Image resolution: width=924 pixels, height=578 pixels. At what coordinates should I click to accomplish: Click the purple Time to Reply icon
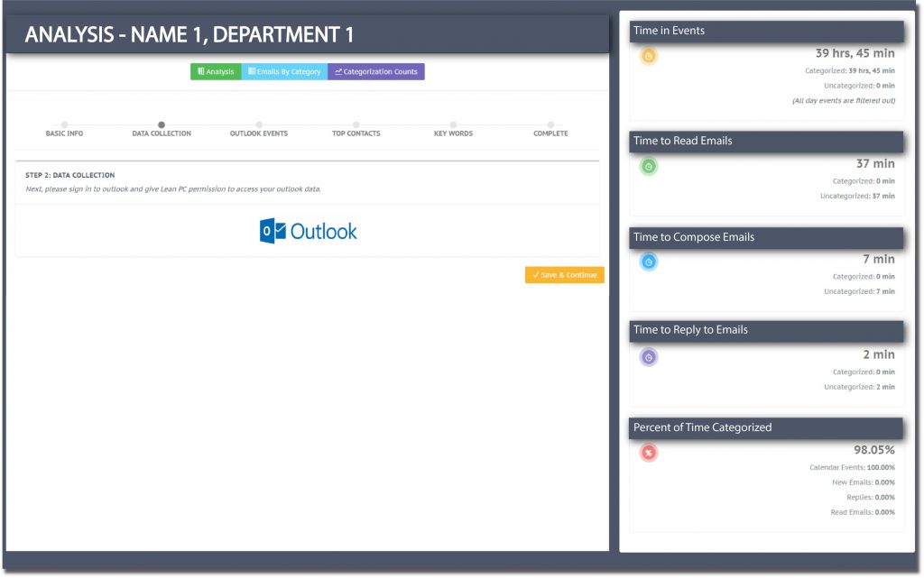point(648,357)
